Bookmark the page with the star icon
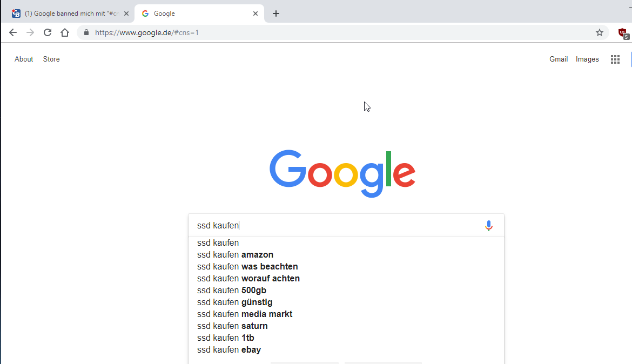 pyautogui.click(x=599, y=32)
